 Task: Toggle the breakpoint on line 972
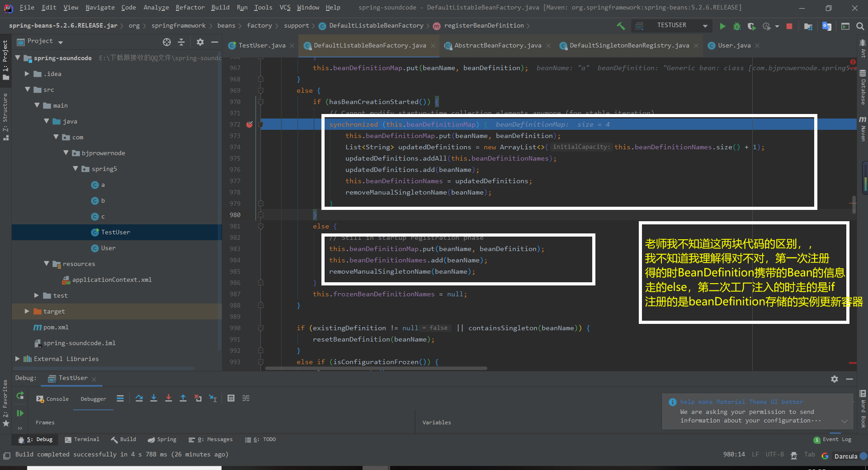pyautogui.click(x=250, y=124)
